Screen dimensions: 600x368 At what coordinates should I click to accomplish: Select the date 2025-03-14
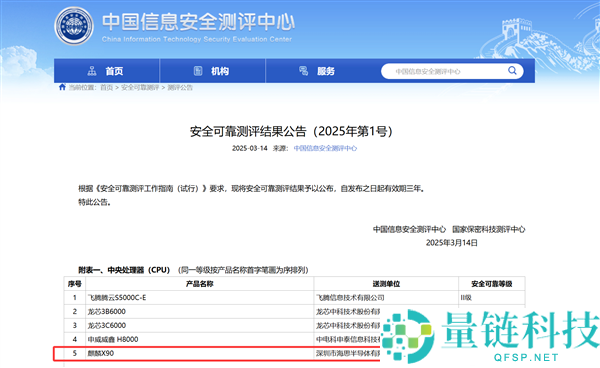coord(249,148)
